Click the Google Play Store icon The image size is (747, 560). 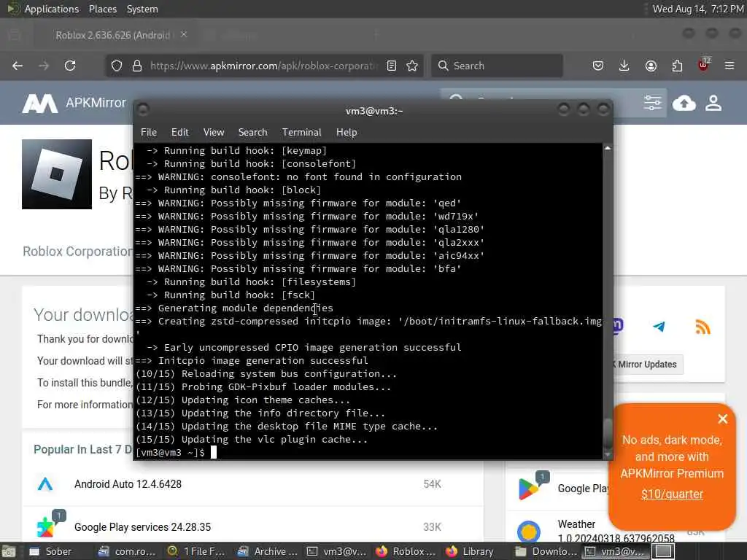click(529, 489)
